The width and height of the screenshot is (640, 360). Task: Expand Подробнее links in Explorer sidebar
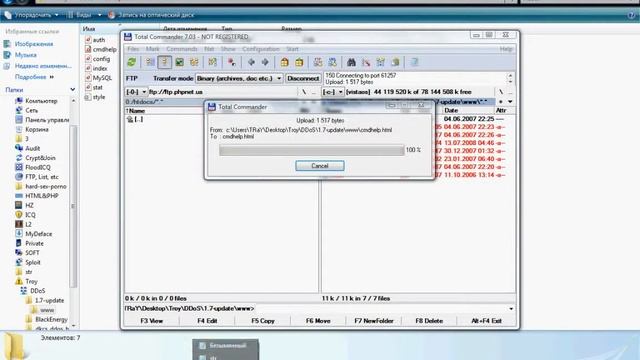click(34, 77)
